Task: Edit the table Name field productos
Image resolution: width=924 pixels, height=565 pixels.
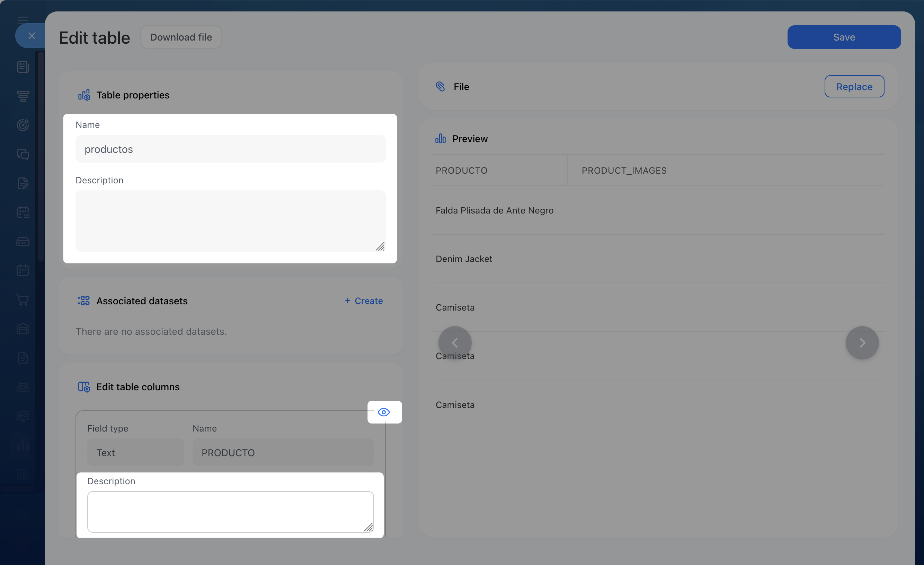Action: coord(230,149)
